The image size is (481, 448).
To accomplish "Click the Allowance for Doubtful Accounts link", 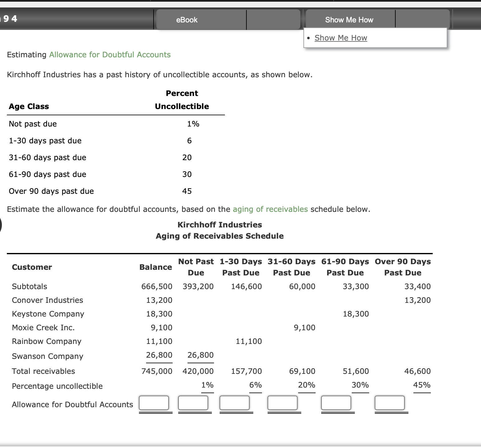I will 110,55.
